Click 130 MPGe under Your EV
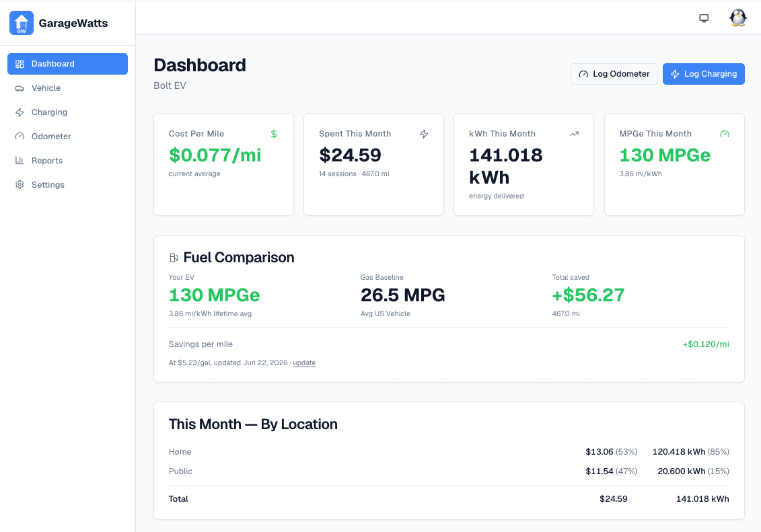Image resolution: width=761 pixels, height=532 pixels. [215, 295]
